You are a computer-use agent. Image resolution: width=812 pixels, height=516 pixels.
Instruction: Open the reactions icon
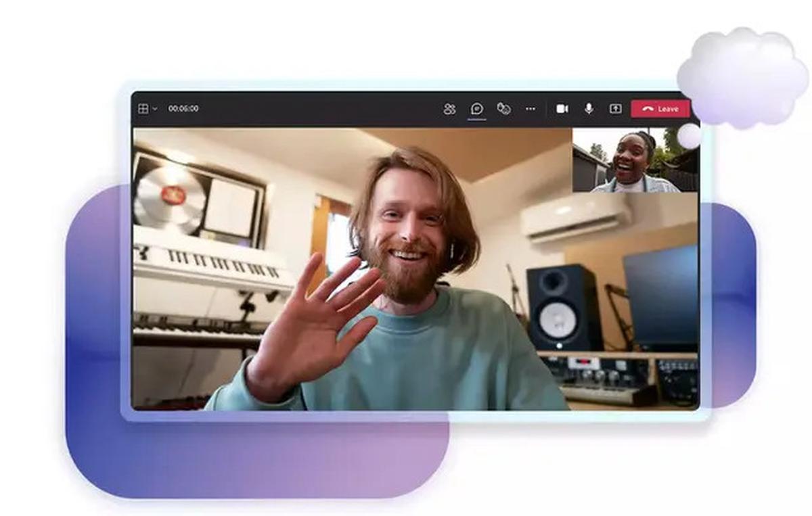(x=503, y=109)
